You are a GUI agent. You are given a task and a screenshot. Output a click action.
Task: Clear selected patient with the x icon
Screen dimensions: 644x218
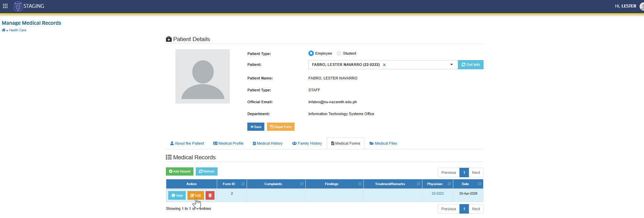(x=384, y=65)
